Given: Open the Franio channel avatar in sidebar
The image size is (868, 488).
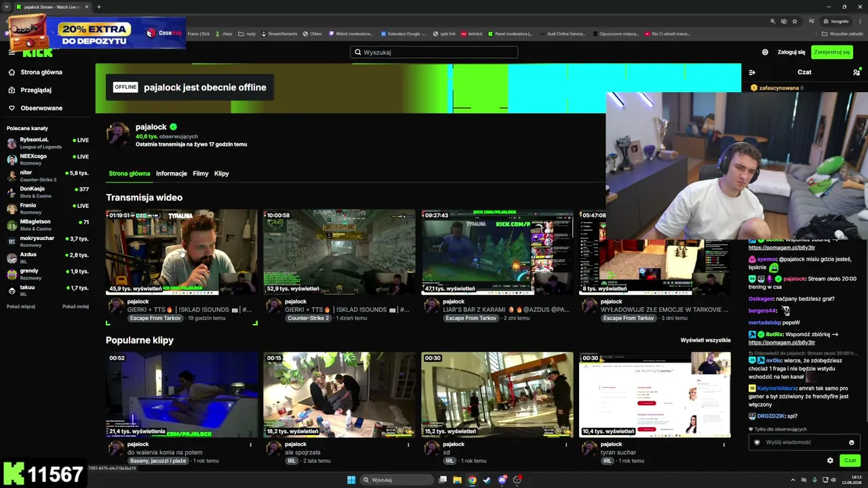Looking at the screenshot, I should 12,209.
